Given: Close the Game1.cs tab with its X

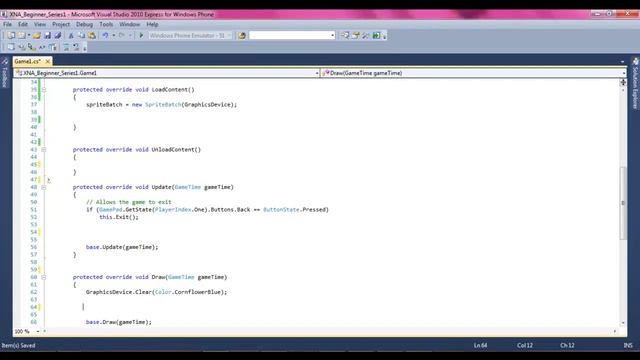Looking at the screenshot, I should [x=48, y=61].
